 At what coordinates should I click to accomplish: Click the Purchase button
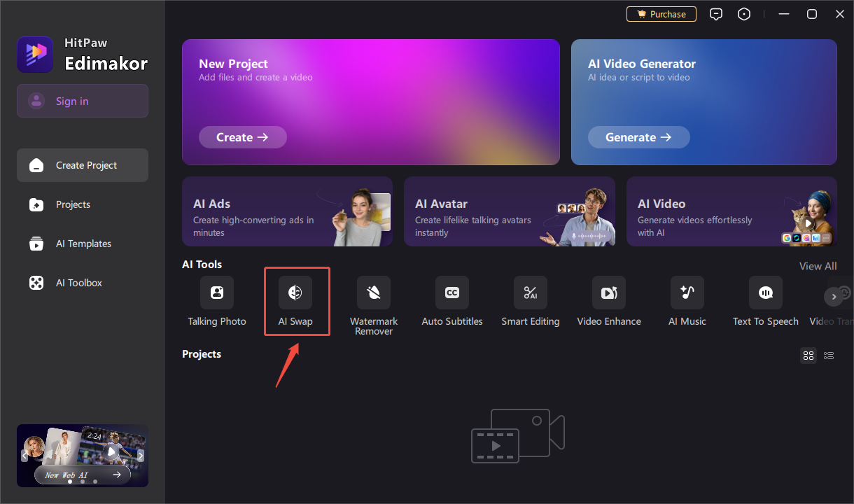click(x=661, y=14)
